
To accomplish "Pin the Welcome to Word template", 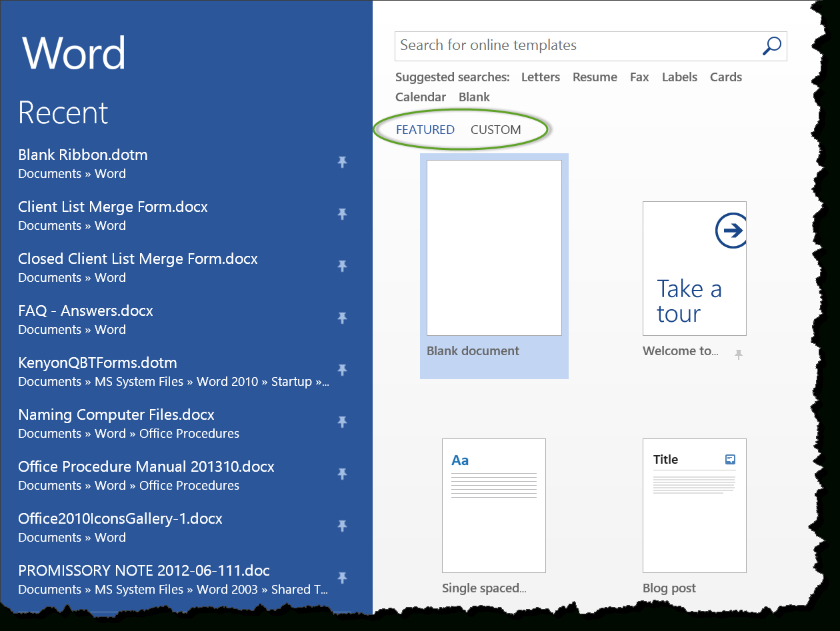I will (738, 355).
